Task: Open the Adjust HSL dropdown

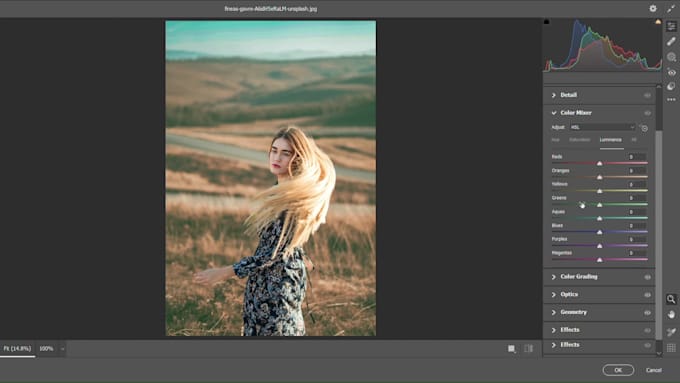Action: 602,127
